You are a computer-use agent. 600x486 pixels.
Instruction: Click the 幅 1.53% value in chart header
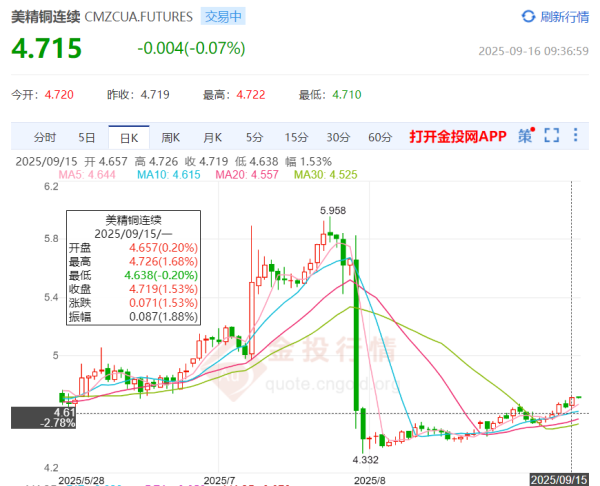point(308,161)
